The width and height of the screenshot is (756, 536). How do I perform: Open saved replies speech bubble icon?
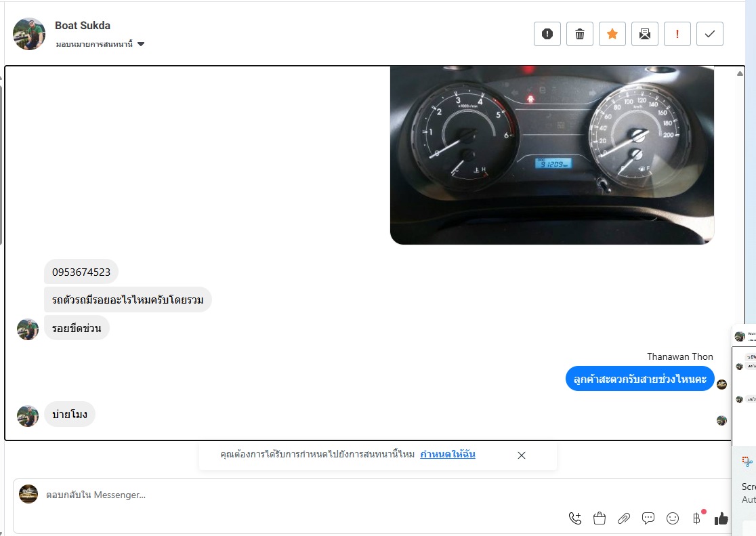pos(648,518)
